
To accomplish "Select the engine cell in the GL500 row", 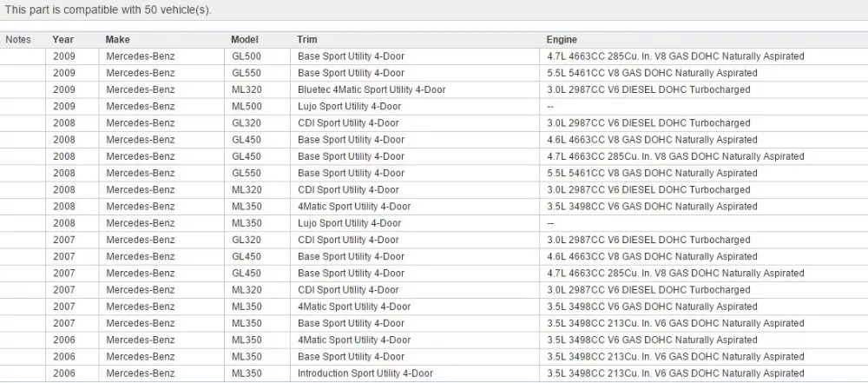I will coord(674,56).
